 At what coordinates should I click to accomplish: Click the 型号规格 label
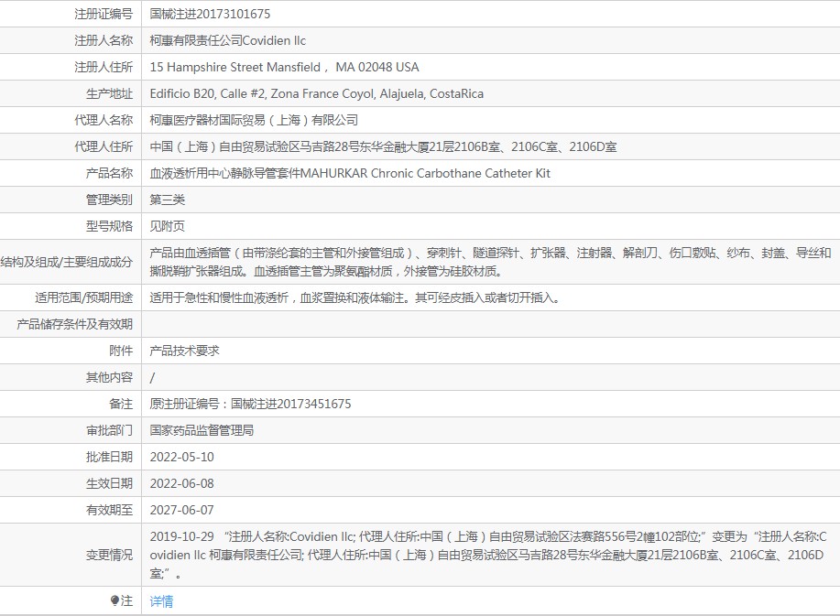click(x=109, y=226)
